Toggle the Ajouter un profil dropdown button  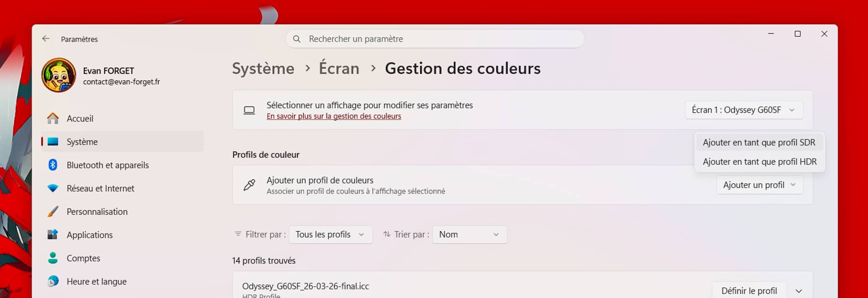(x=759, y=185)
